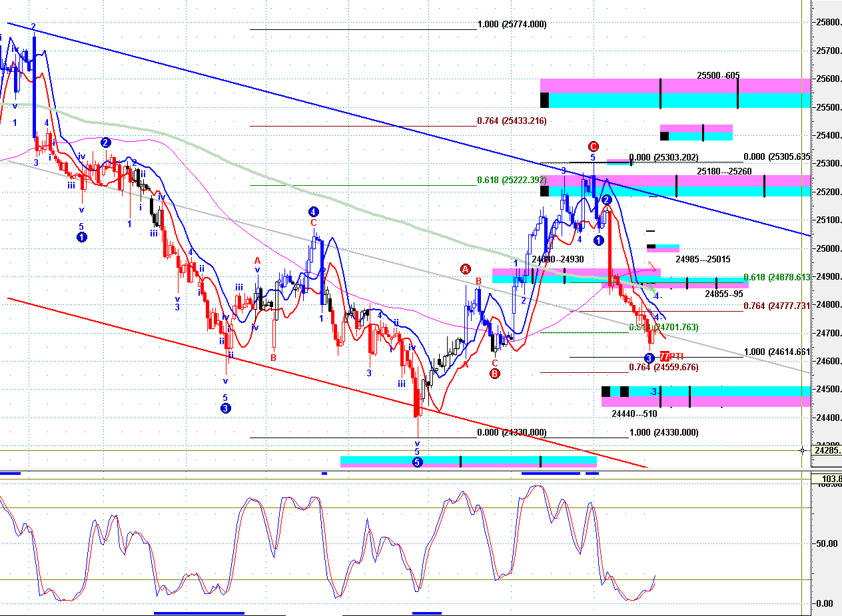Image resolution: width=842 pixels, height=616 pixels.
Task: Select the 0.000 (24330.000) Fibonacci base label
Action: 512,432
